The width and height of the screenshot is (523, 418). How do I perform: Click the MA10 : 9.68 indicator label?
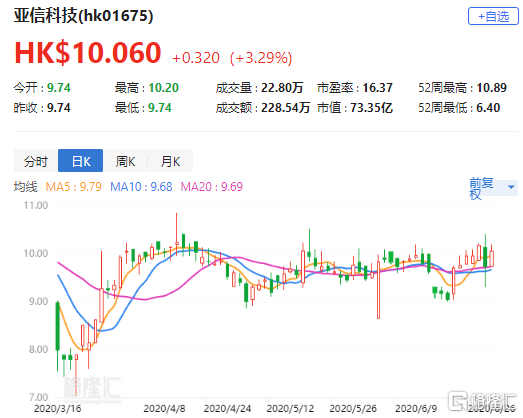[x=141, y=186]
